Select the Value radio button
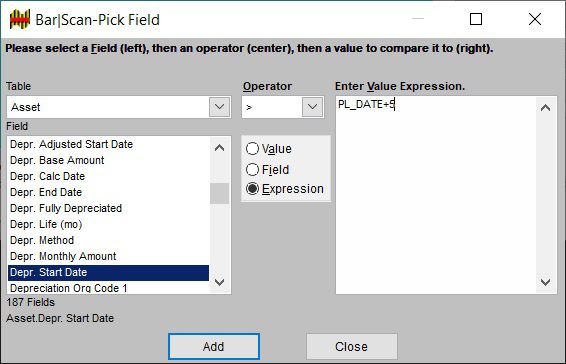Image resolution: width=566 pixels, height=364 pixels. tap(252, 148)
